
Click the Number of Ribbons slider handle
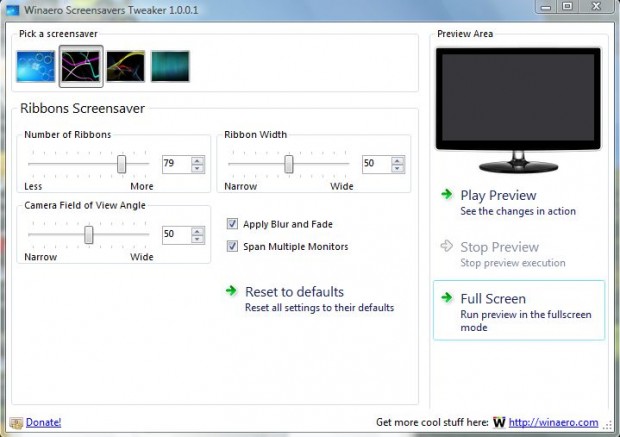click(121, 163)
